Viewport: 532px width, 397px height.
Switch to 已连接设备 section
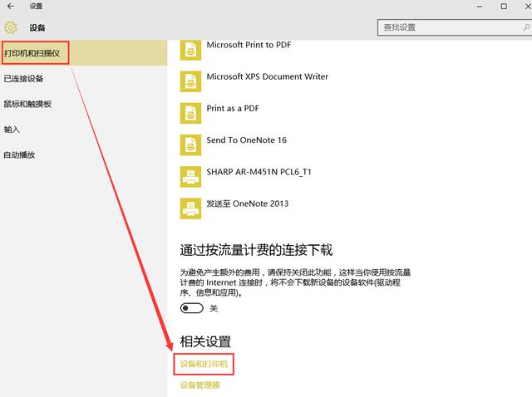(23, 79)
